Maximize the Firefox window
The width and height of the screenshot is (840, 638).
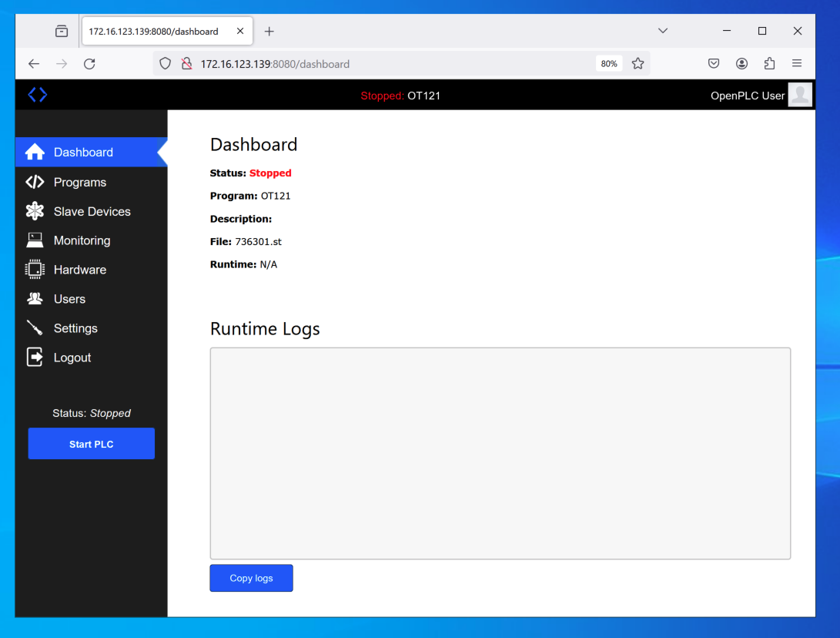761,31
